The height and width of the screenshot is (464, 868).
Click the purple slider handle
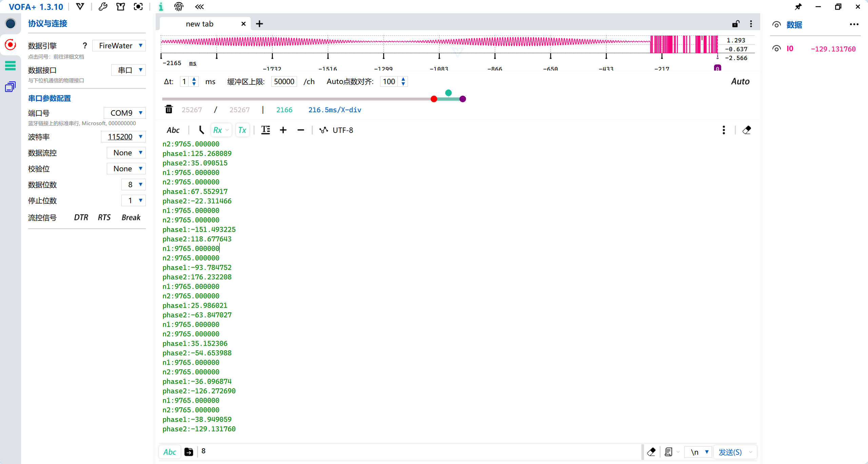pos(463,99)
